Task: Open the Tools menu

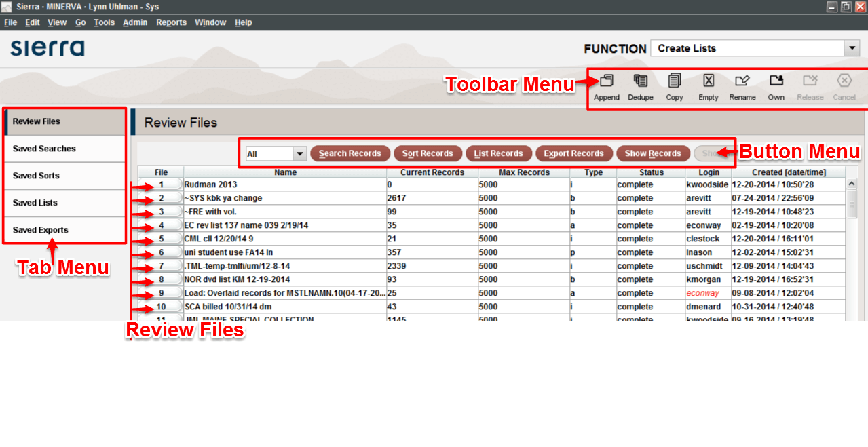Action: [x=104, y=22]
